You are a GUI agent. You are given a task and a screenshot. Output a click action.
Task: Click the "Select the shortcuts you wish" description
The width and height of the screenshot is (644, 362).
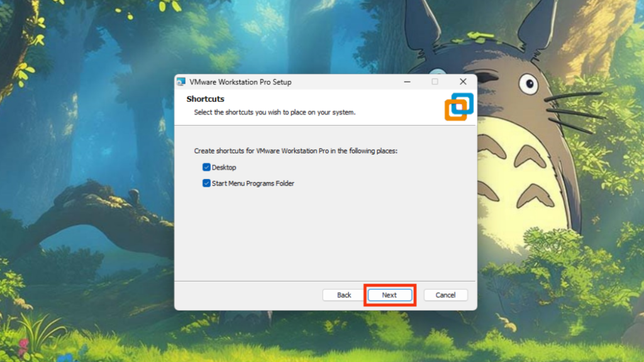[x=274, y=112]
